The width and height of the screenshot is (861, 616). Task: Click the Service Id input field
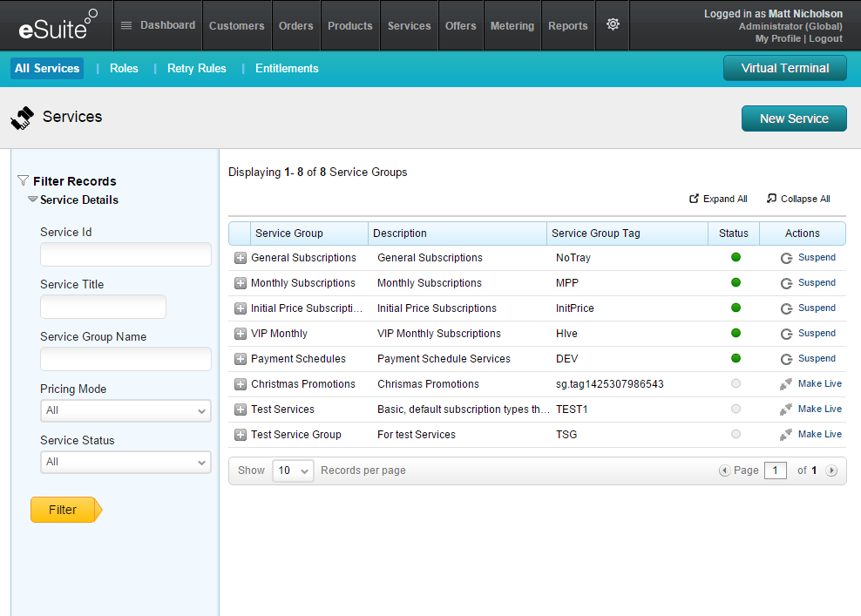(125, 254)
